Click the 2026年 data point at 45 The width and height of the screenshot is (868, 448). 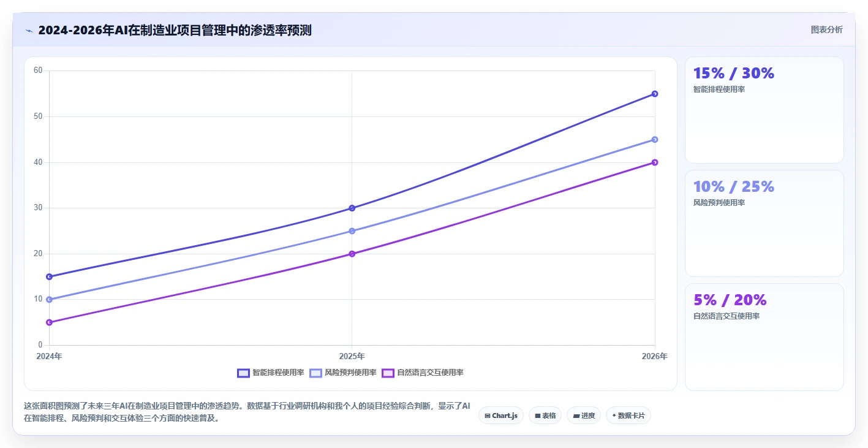(655, 140)
